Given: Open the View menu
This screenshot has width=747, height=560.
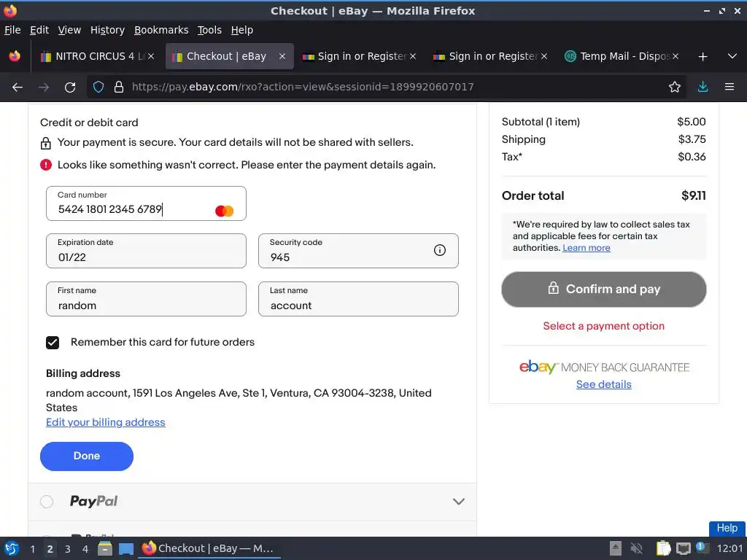Looking at the screenshot, I should click(x=69, y=30).
